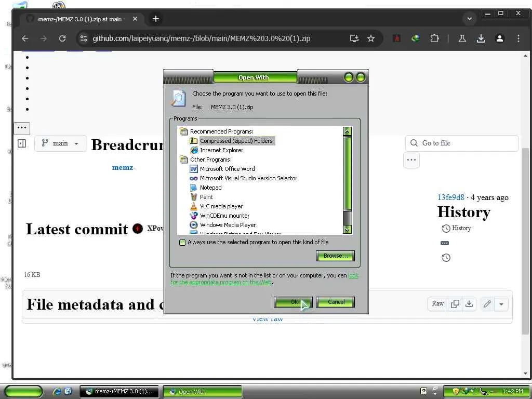Open Chrome three-dot menu
Viewport: 532px width, 399px height.
[x=518, y=38]
